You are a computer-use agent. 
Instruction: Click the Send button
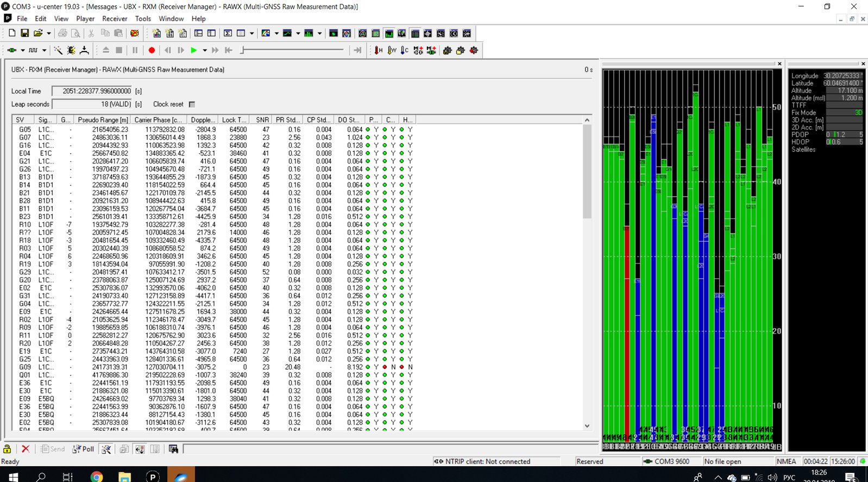[x=53, y=449]
